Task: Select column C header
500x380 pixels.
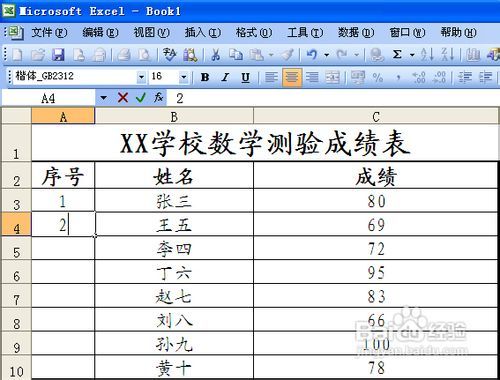Action: [376, 116]
